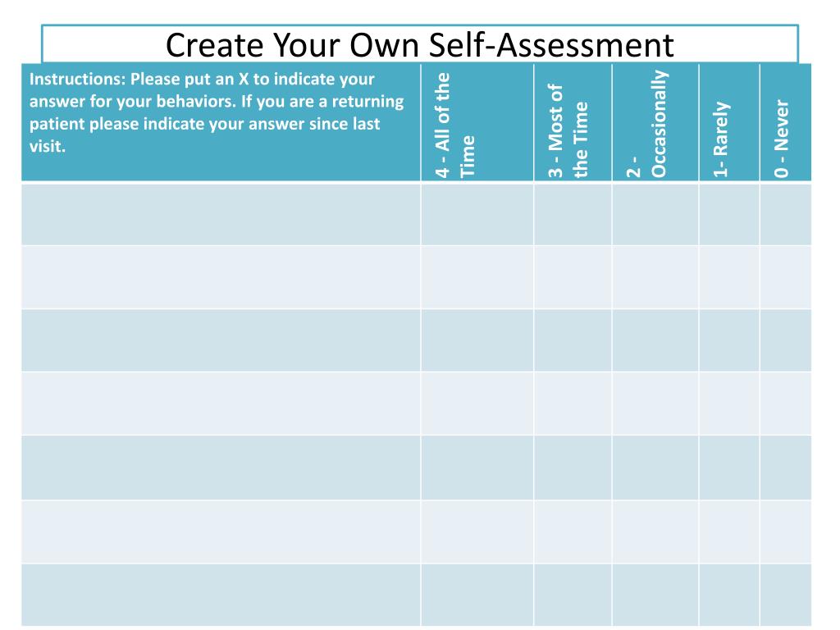Mark first row under 'All of the Time'

[477, 214]
